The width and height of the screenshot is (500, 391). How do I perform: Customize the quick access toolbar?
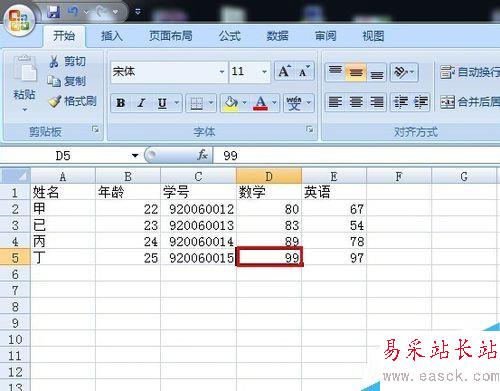coord(137,12)
